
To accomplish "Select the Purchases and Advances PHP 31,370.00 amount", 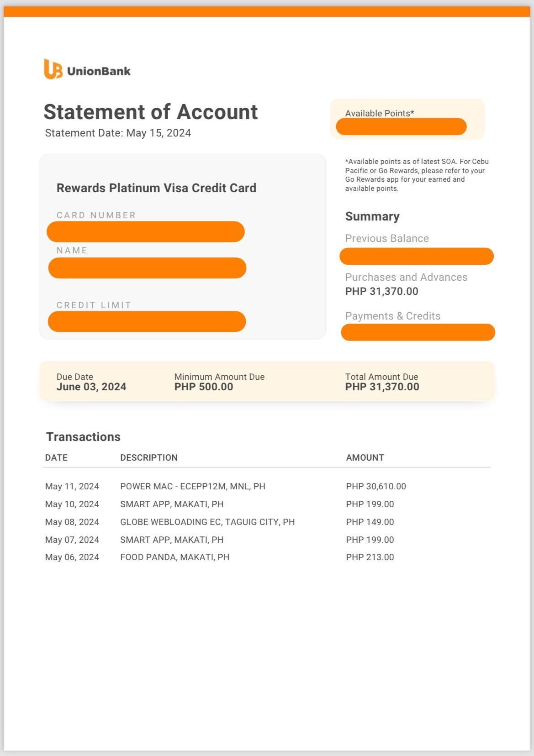I will click(381, 291).
